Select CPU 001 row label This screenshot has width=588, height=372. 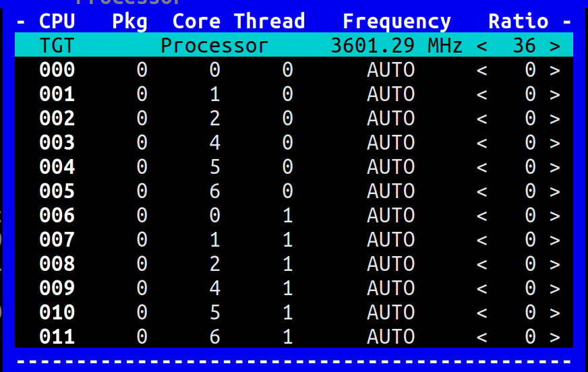(x=57, y=94)
